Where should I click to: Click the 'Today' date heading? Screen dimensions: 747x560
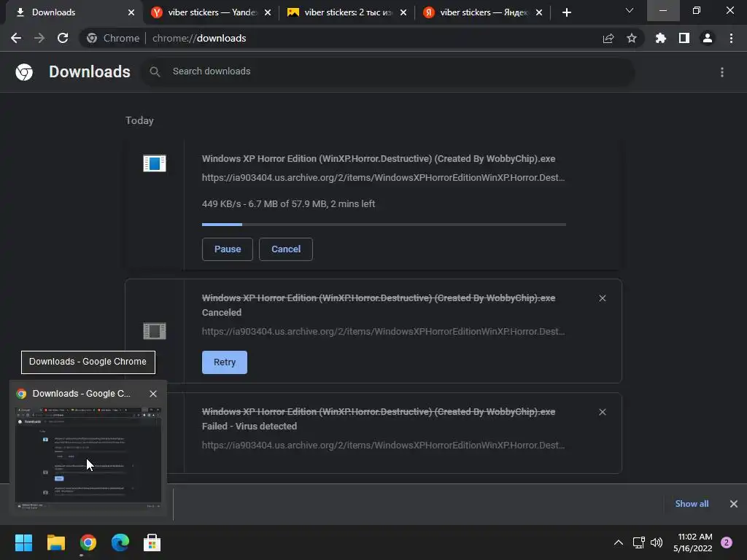click(139, 120)
